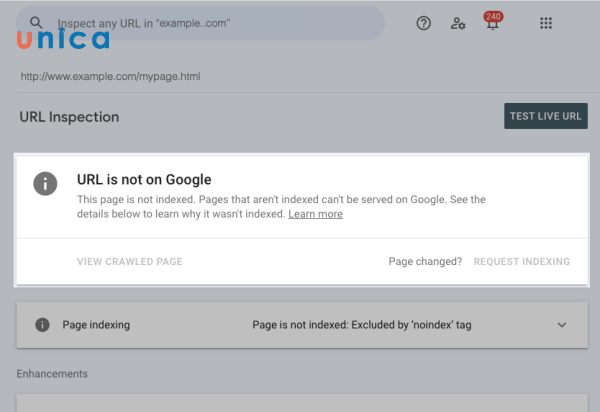
Task: Click VIEW CRAWLED PAGE
Action: point(129,262)
